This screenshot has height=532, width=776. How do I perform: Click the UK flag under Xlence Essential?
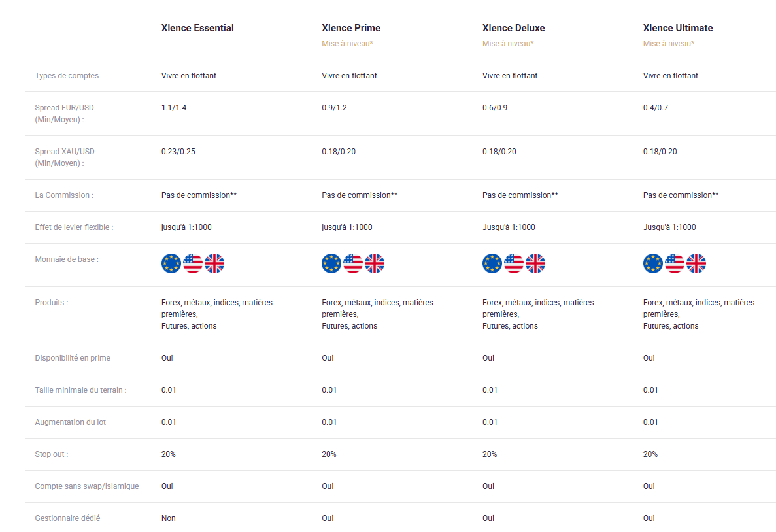point(214,263)
